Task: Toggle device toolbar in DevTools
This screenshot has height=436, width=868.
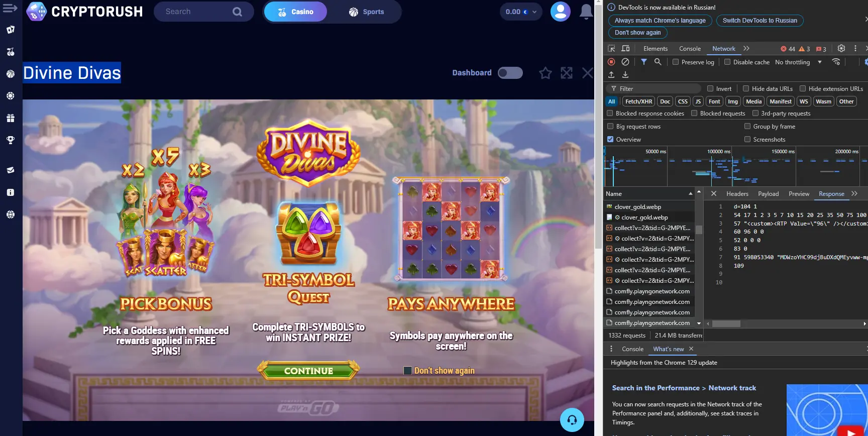Action: point(625,49)
